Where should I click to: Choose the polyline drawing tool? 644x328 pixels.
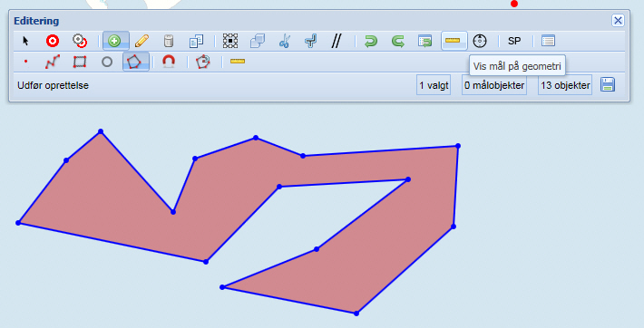53,62
